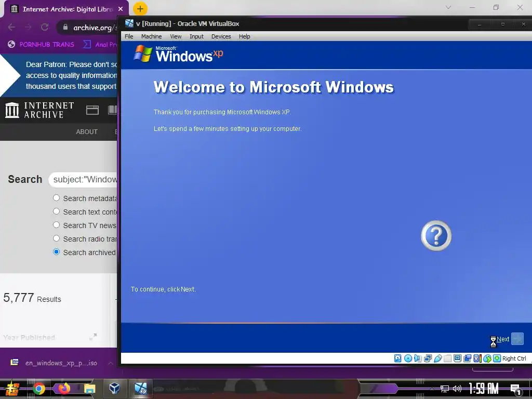The height and width of the screenshot is (399, 532).
Task: Click the USB devices icon in VirtualBox status bar
Action: 437,358
